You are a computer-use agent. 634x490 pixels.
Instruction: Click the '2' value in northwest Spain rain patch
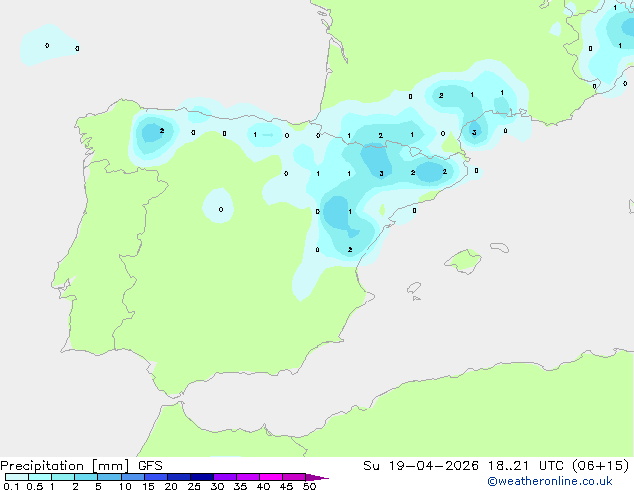(162, 131)
